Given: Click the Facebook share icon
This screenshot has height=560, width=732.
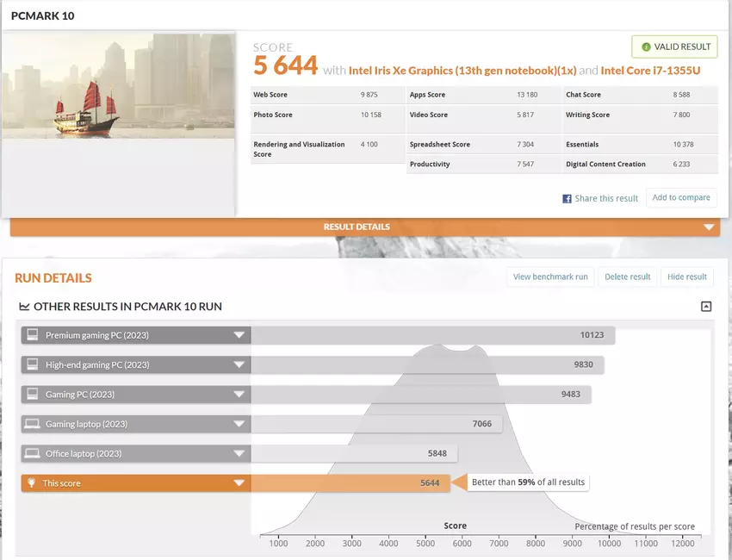Looking at the screenshot, I should pyautogui.click(x=567, y=198).
